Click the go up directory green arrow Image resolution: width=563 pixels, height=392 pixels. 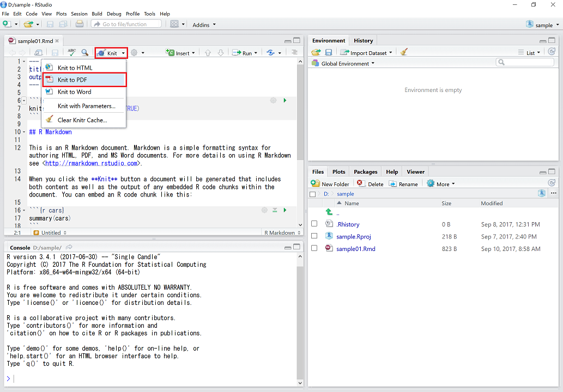[329, 212]
